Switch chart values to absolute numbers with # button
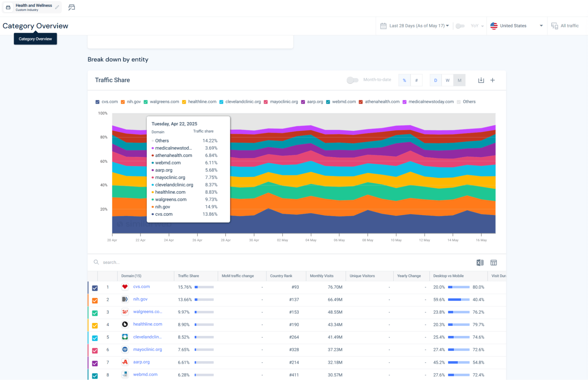Image resolution: width=588 pixels, height=380 pixels. [x=416, y=80]
